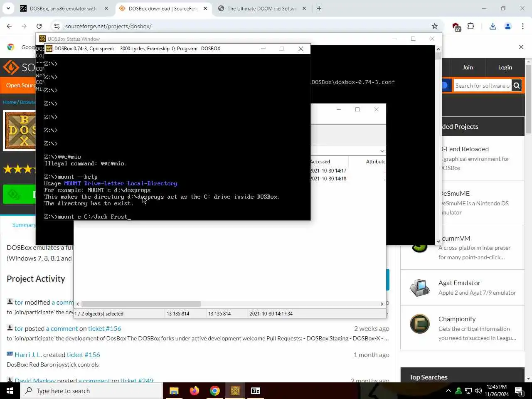Click the Type here to search box
This screenshot has width=532, height=399.
91,391
